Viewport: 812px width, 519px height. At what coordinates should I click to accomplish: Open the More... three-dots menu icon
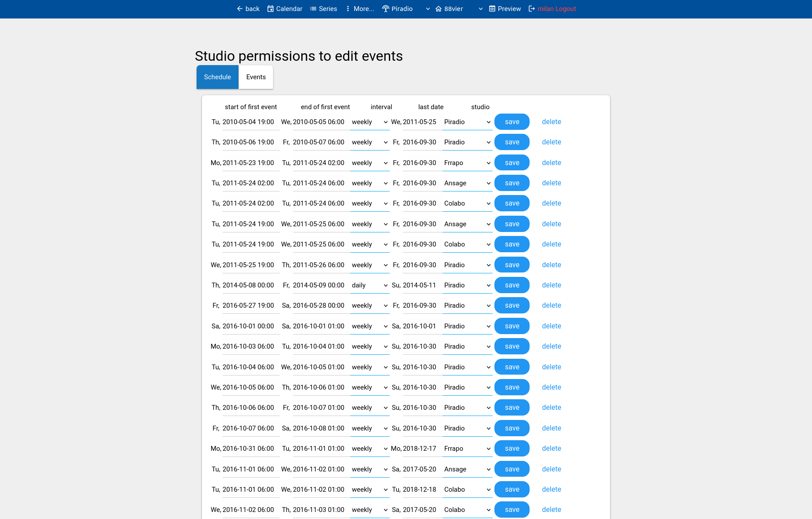click(x=348, y=9)
